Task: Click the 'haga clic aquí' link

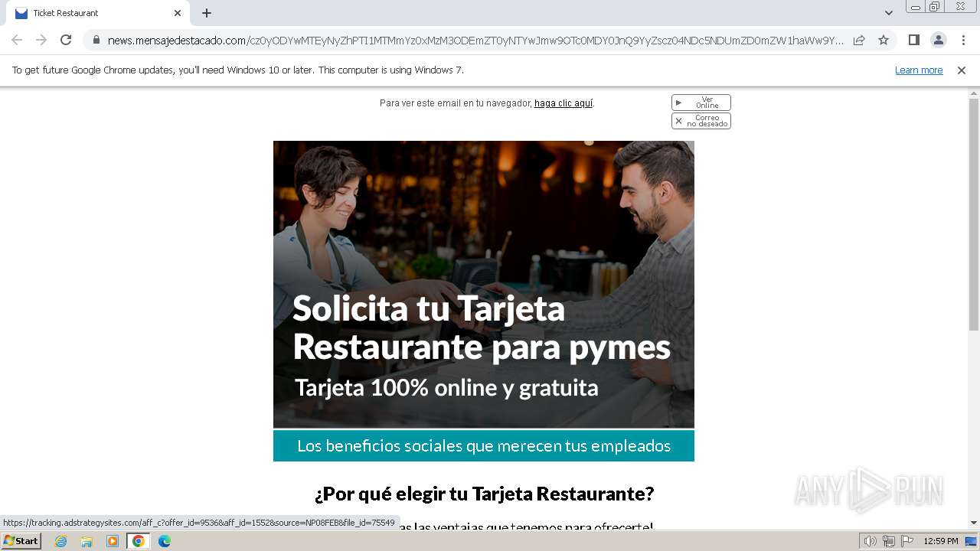Action: coord(563,103)
